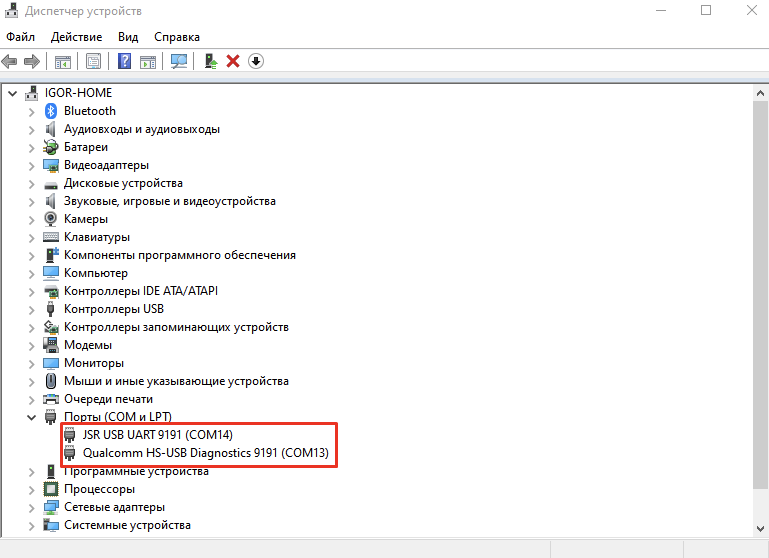Click icon beside Контроллеры запоминающих устройств
769x558 pixels.
click(x=51, y=327)
